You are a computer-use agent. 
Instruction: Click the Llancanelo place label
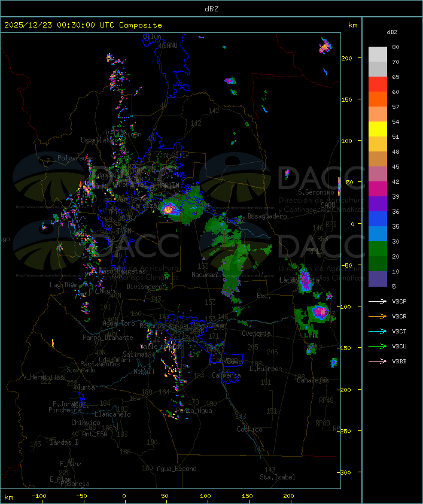click(112, 414)
